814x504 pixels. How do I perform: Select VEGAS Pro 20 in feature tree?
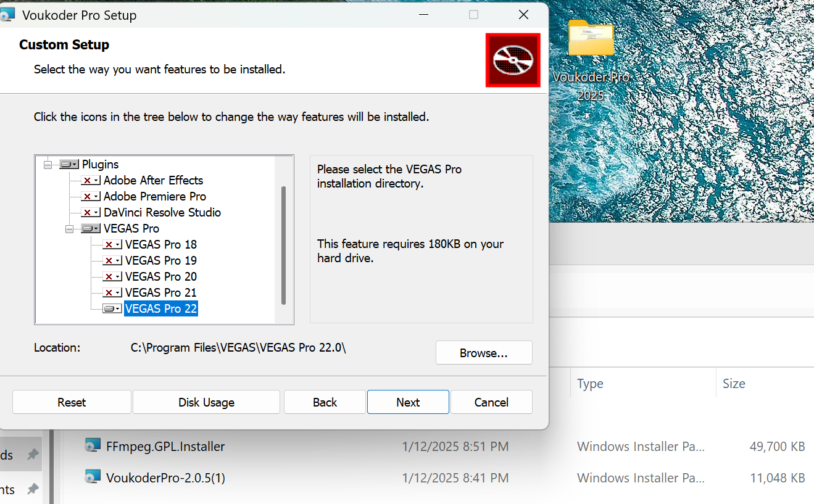click(x=160, y=277)
